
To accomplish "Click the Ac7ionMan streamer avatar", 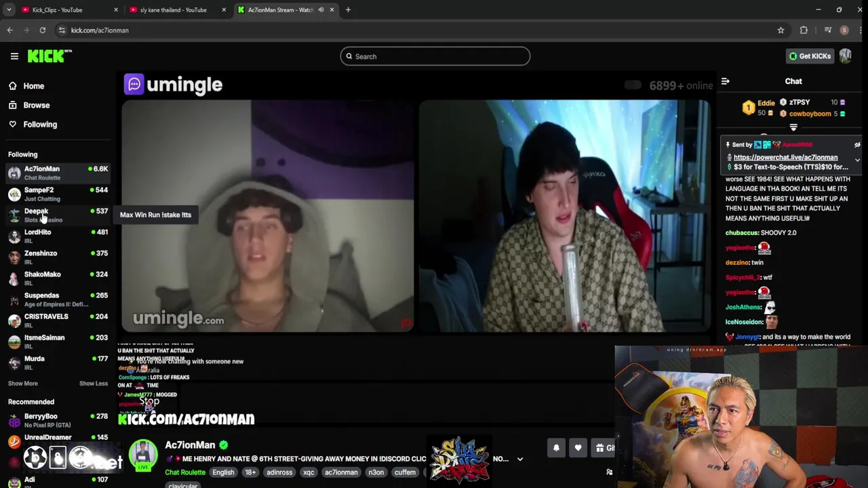I will [x=143, y=455].
